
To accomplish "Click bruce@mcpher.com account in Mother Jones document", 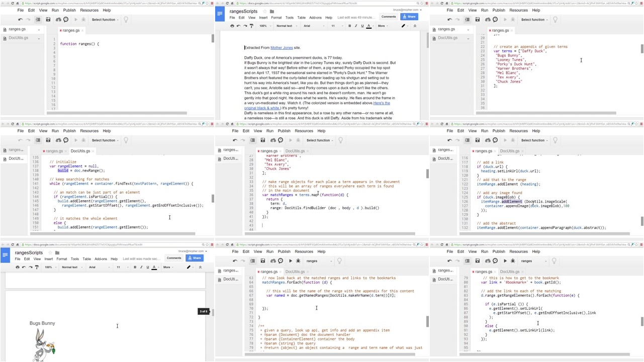I will [407, 10].
